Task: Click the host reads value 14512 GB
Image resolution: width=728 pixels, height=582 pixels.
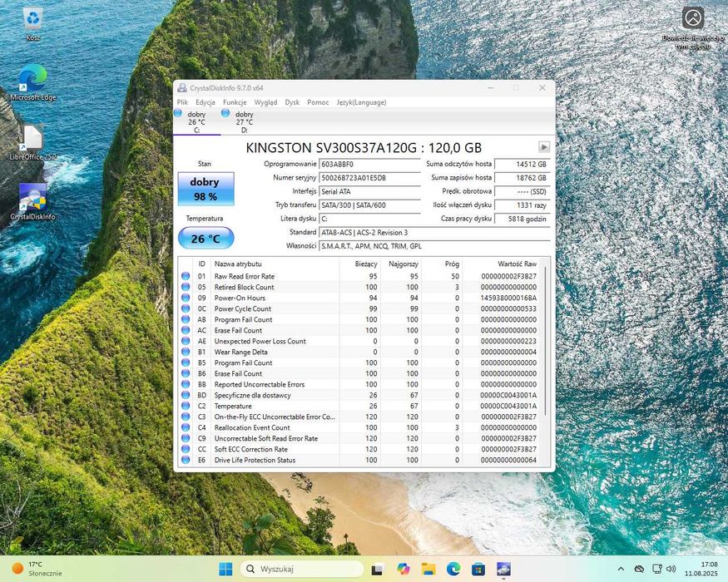Action: (x=522, y=165)
